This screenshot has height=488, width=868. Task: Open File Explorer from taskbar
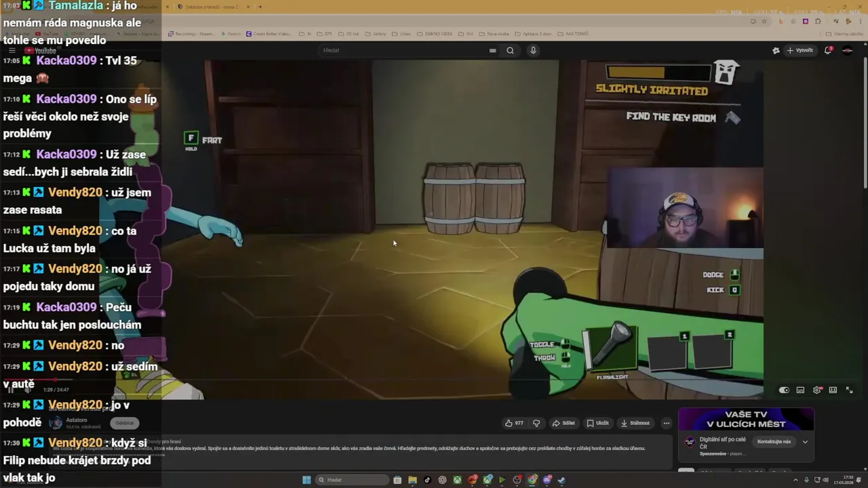coord(412,480)
